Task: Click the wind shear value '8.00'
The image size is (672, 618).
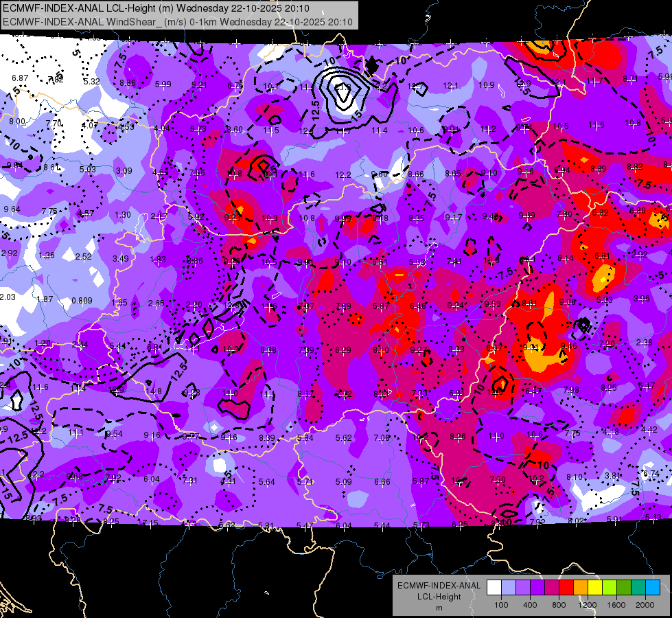Action: (17, 122)
